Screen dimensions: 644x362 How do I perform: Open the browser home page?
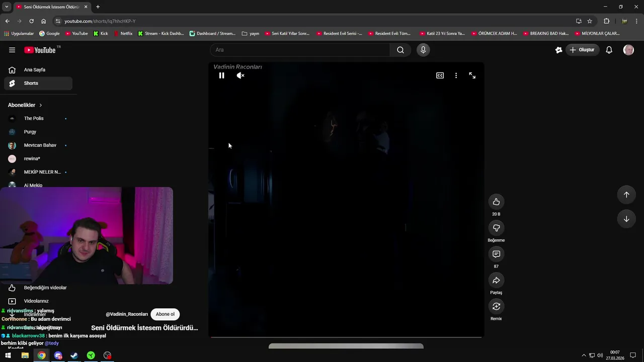(43, 21)
